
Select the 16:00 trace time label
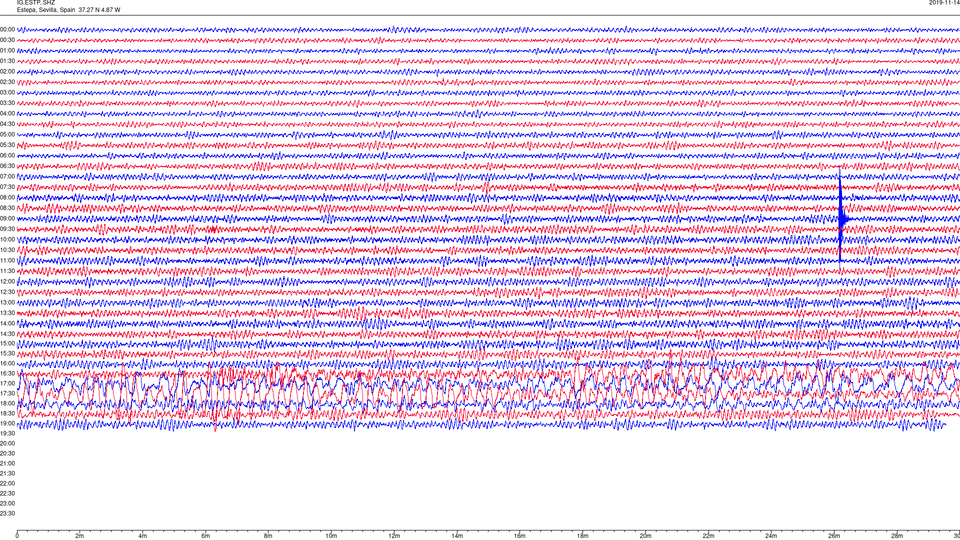(7, 364)
